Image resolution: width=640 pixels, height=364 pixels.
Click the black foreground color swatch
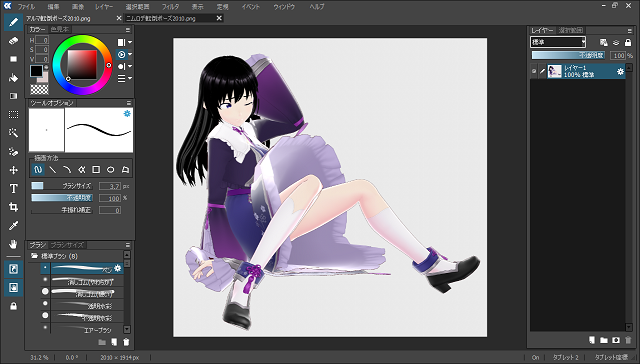tap(36, 71)
